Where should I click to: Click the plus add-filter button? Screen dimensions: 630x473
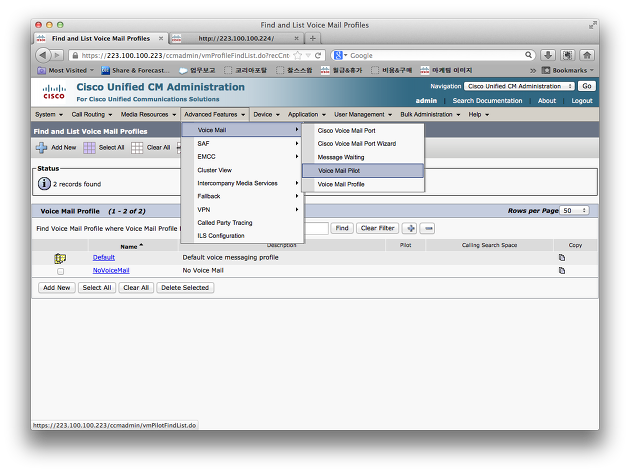pyautogui.click(x=410, y=228)
